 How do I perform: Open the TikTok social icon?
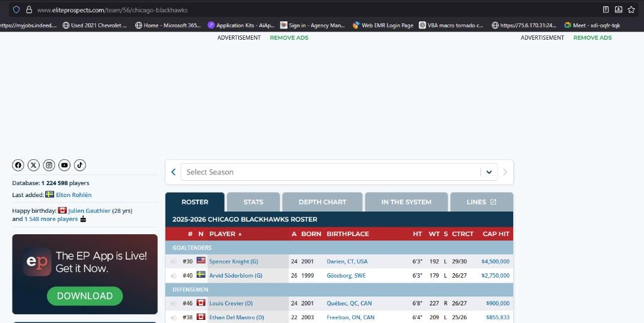80,165
